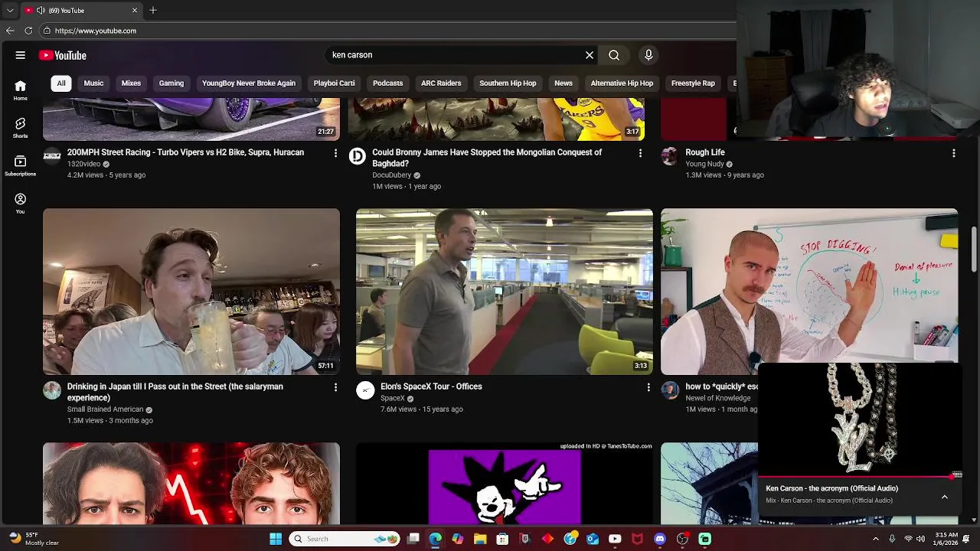
Task: Select the YoungBoy Never Broke Again chip
Action: (x=249, y=83)
